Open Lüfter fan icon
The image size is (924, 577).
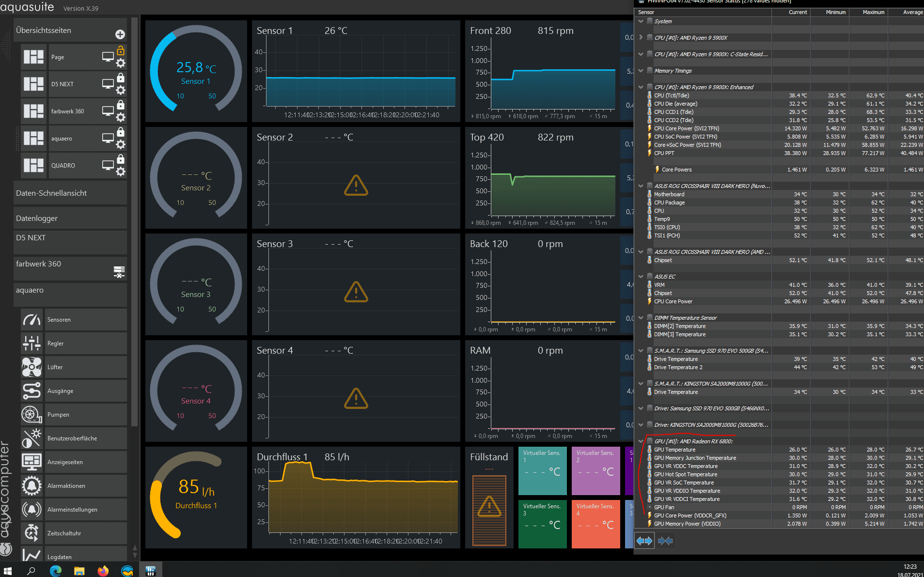32,367
